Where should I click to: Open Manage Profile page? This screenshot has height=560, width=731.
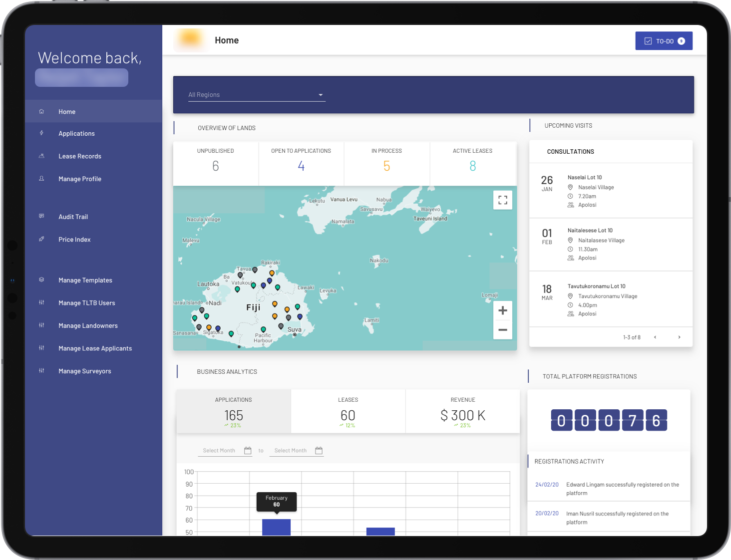pos(93,179)
